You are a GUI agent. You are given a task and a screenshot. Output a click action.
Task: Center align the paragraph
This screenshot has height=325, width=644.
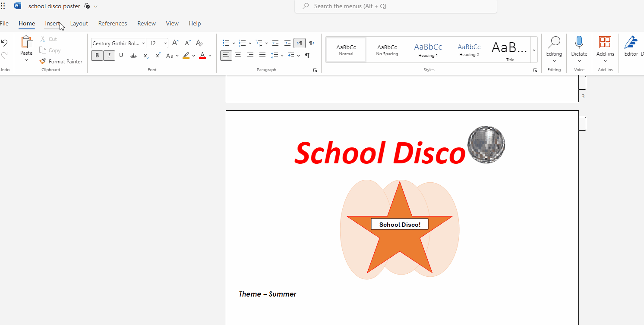pos(238,56)
